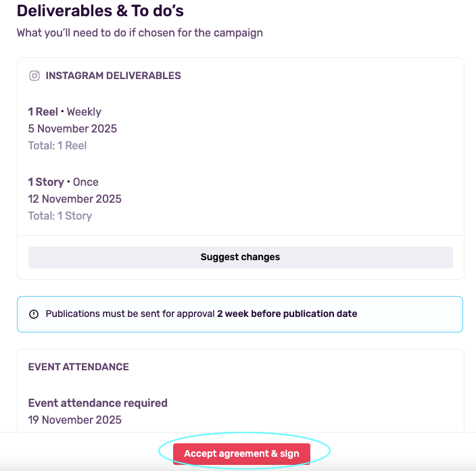
Task: Select the Total: 1 Reel line
Action: pyautogui.click(x=57, y=145)
